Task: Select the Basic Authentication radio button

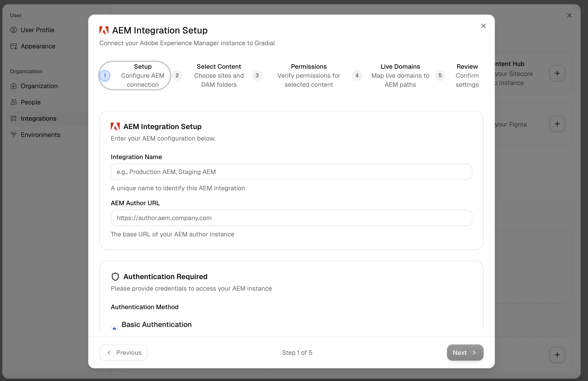Action: click(x=114, y=328)
